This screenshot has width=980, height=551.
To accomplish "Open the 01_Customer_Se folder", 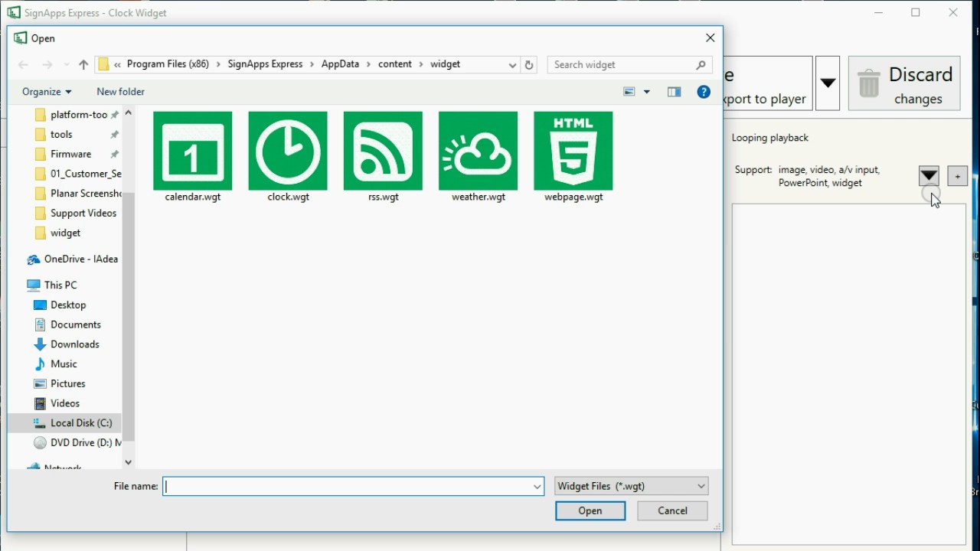I will (x=77, y=174).
